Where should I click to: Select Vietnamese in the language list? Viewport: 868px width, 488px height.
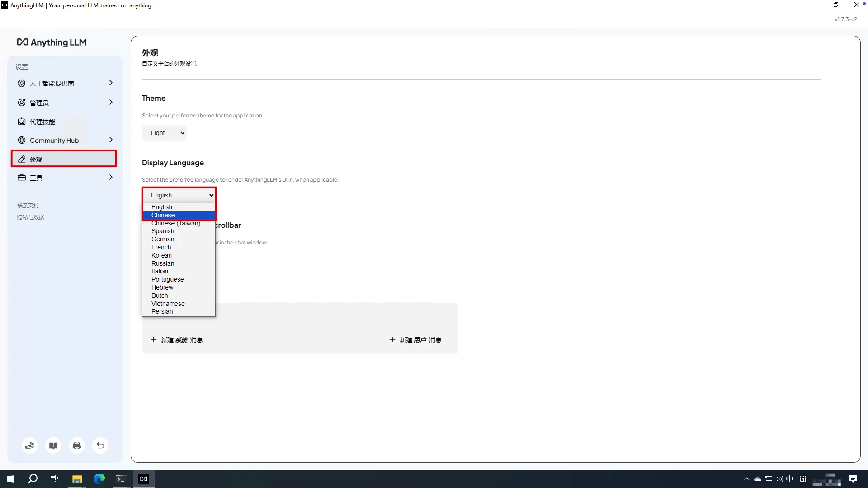[179, 304]
